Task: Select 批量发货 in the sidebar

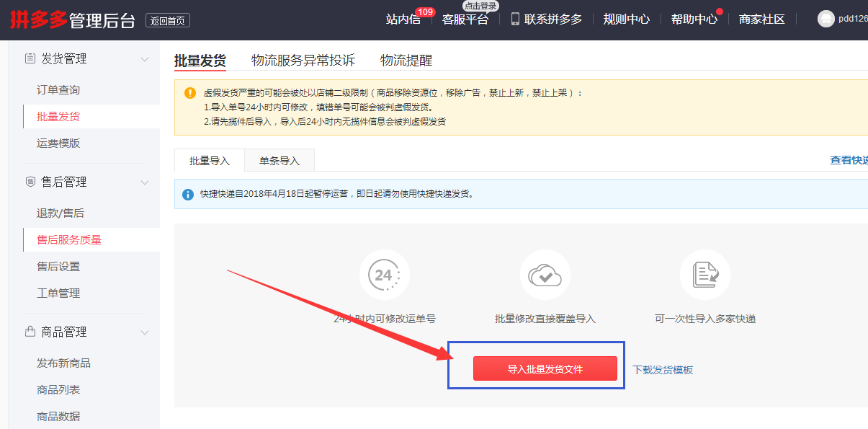Action: (58, 117)
